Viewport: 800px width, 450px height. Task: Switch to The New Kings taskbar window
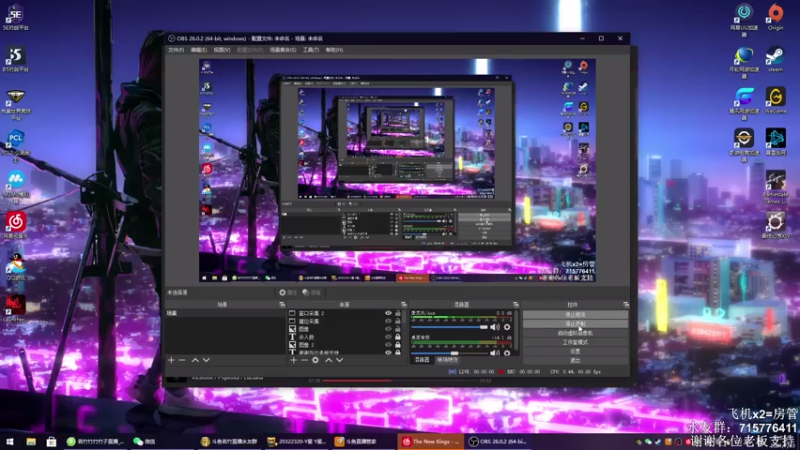pyautogui.click(x=431, y=442)
